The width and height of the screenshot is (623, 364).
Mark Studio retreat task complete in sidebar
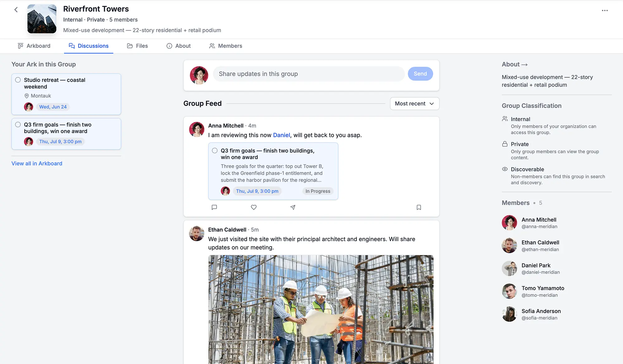coord(18,80)
